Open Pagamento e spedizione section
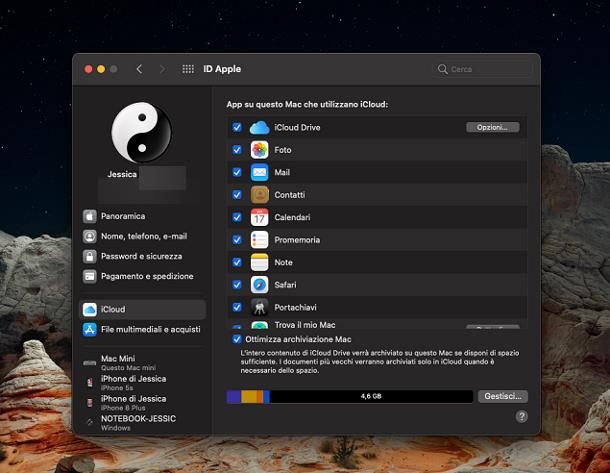This screenshot has height=473, width=610. 143,277
